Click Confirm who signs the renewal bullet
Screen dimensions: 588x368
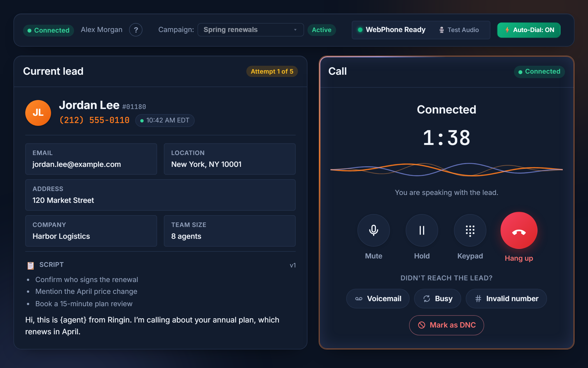[x=87, y=280]
